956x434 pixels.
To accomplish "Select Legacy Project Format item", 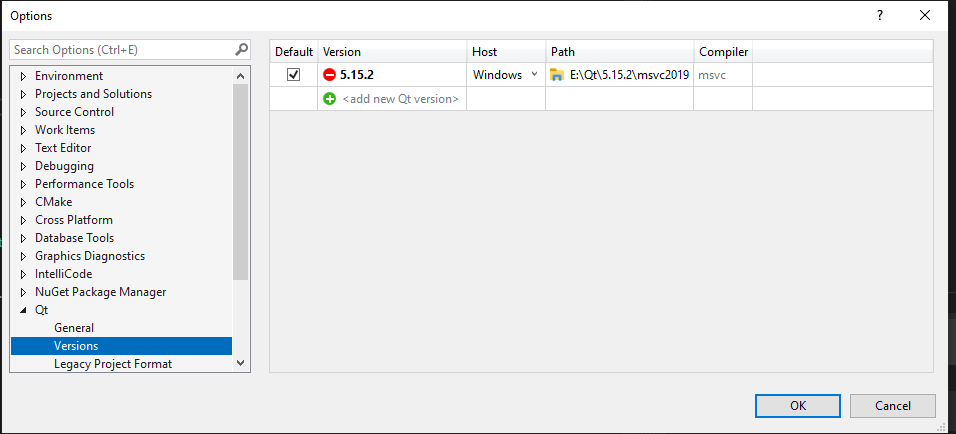I will coord(113,364).
